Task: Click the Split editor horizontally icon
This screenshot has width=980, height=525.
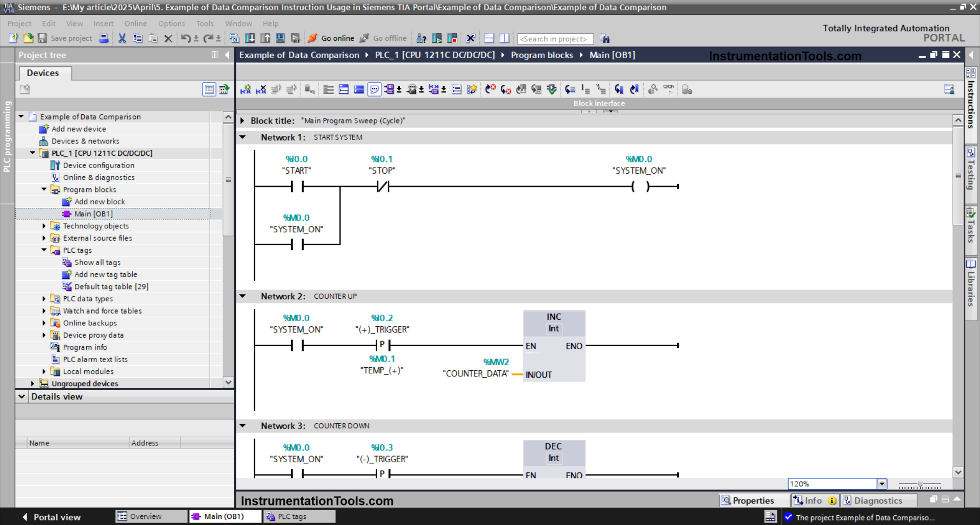Action: coord(489,38)
